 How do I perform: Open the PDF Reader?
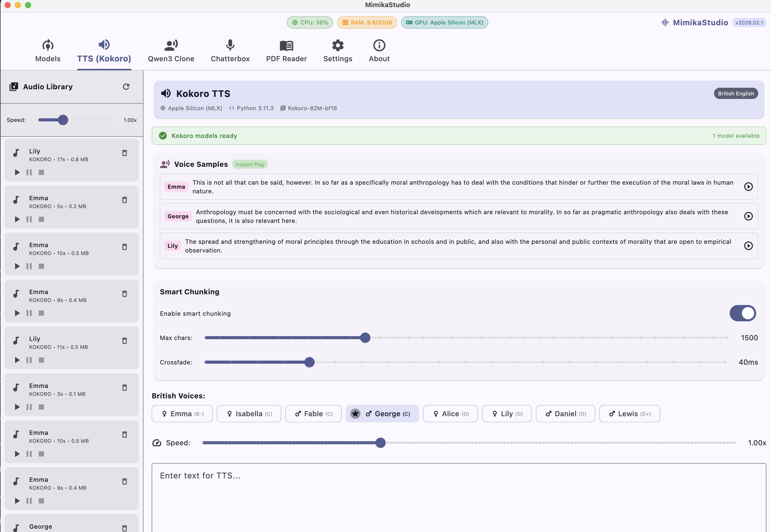click(x=286, y=51)
